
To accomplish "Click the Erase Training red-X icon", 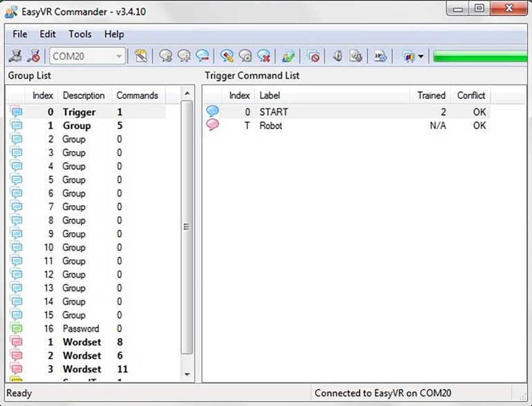I will pyautogui.click(x=264, y=56).
